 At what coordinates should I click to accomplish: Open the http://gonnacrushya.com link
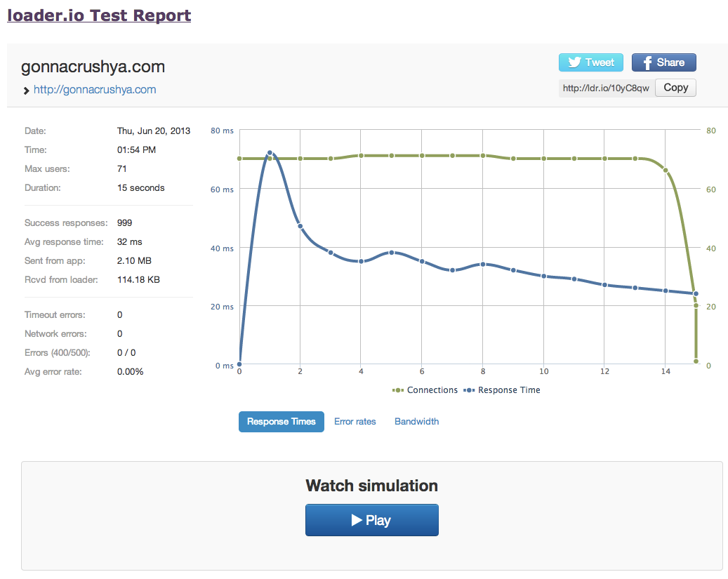pyautogui.click(x=95, y=90)
